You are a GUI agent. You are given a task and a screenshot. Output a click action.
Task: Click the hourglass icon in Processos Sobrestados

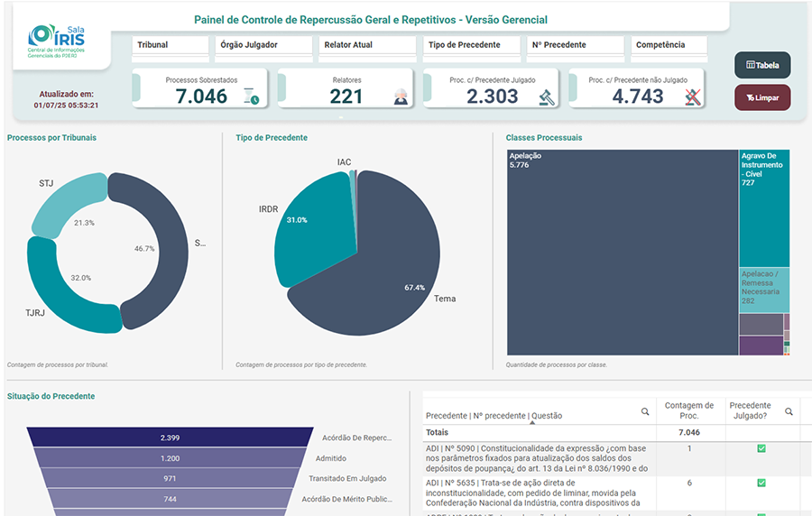pyautogui.click(x=253, y=97)
